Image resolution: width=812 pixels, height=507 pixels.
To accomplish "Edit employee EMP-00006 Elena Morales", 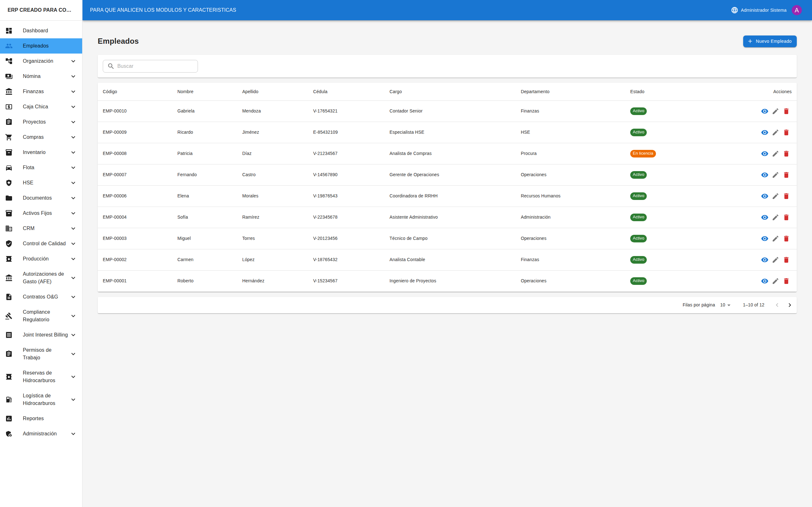I will [x=775, y=196].
